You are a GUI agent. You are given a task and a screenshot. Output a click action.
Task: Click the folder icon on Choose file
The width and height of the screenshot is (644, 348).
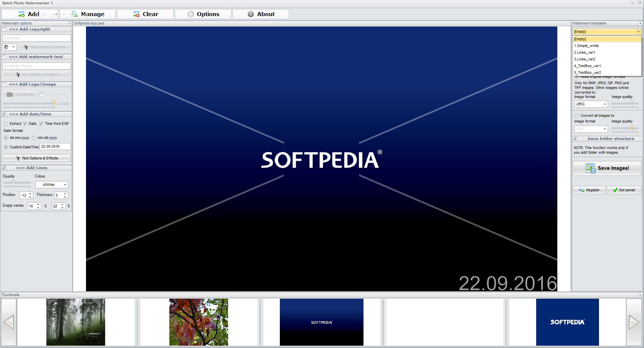pyautogui.click(x=10, y=95)
